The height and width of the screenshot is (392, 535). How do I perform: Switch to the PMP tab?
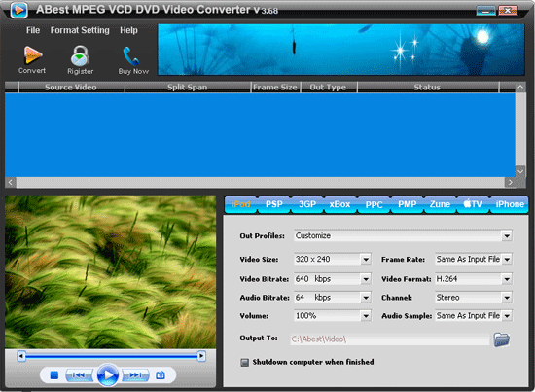click(407, 204)
